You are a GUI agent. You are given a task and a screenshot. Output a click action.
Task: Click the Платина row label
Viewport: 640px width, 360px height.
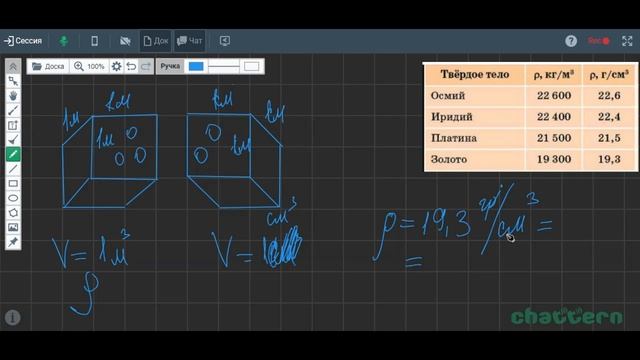pos(454,138)
